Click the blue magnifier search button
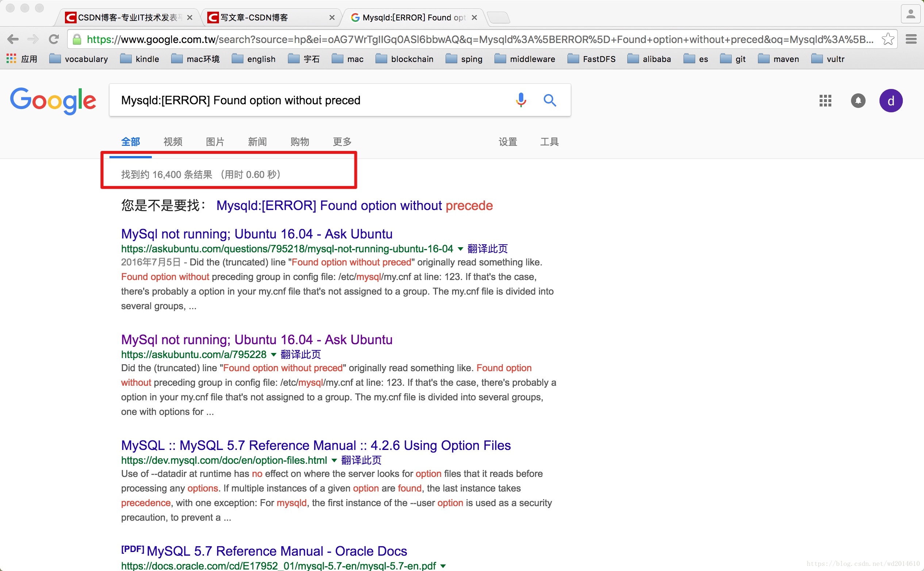The height and width of the screenshot is (571, 924). click(x=550, y=100)
